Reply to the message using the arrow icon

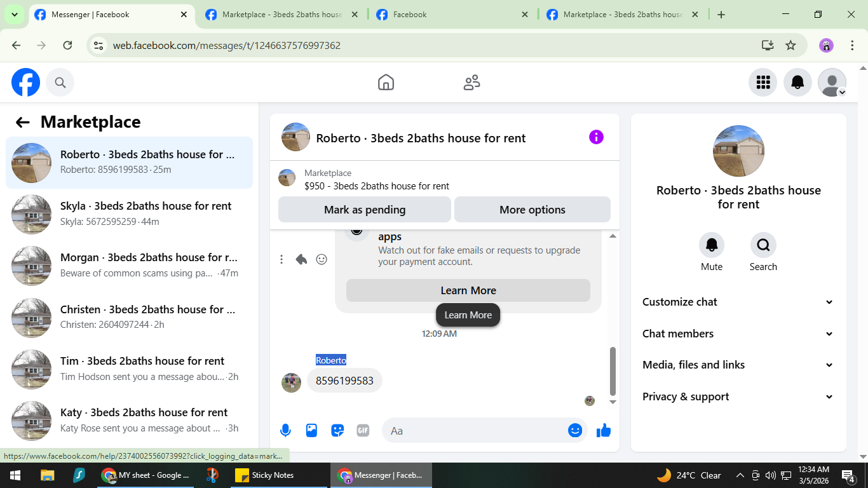(301, 259)
